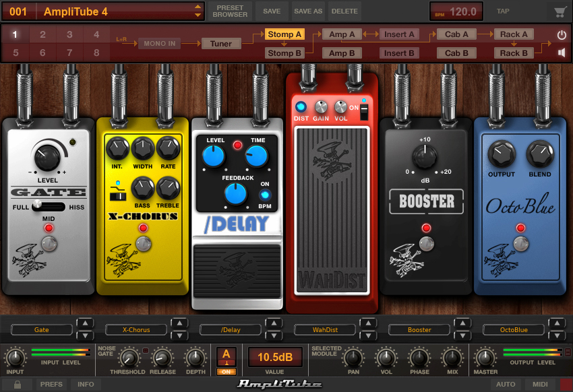Screen dimensions: 573x392
Task: Select the Stomp B module
Action: point(284,53)
